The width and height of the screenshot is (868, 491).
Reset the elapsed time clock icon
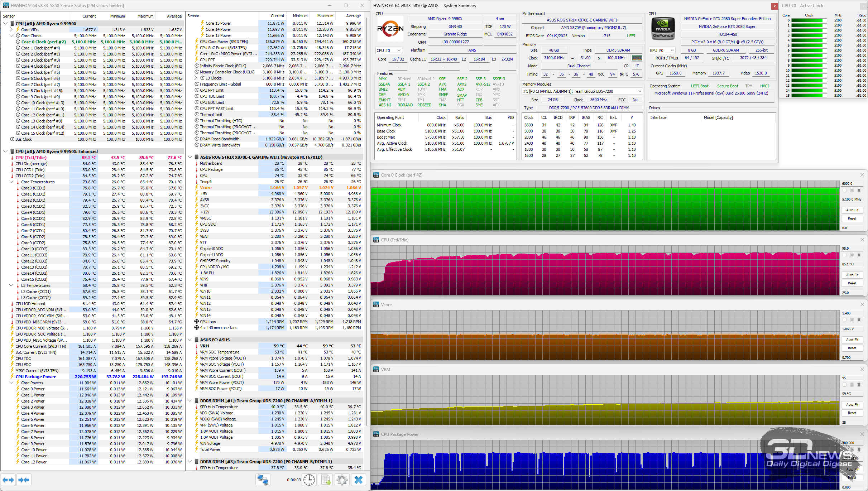[x=309, y=480]
